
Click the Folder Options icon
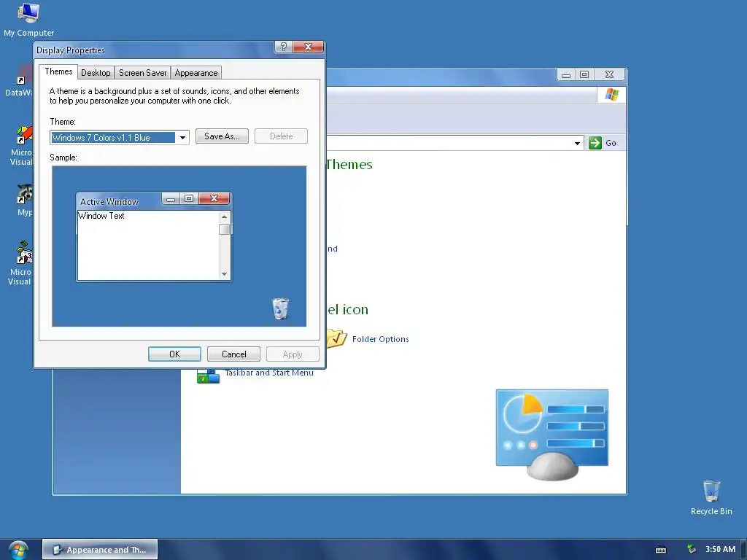pos(337,338)
